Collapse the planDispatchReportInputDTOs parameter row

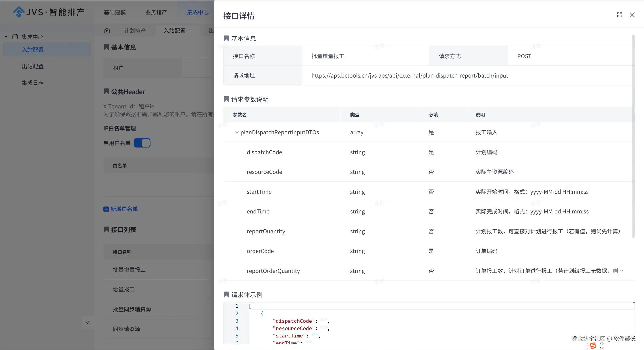tap(237, 132)
